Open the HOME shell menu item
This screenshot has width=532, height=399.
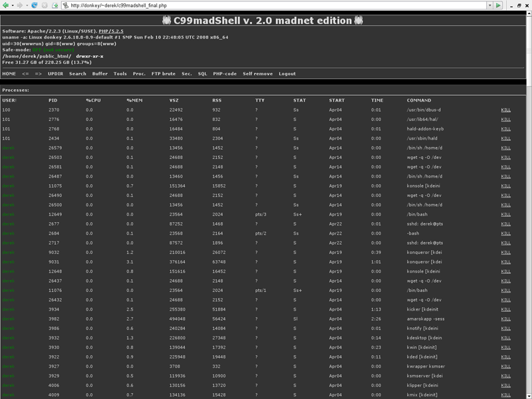pos(9,74)
